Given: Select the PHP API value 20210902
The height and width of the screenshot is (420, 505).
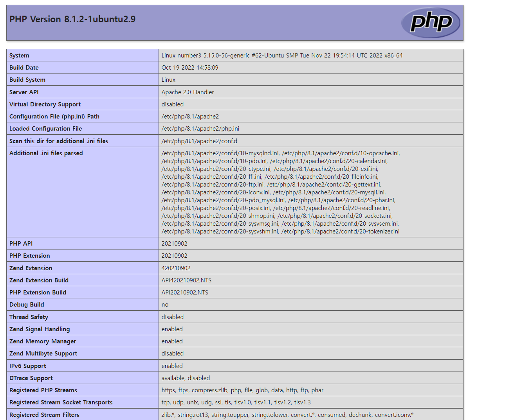Looking at the screenshot, I should [x=174, y=244].
